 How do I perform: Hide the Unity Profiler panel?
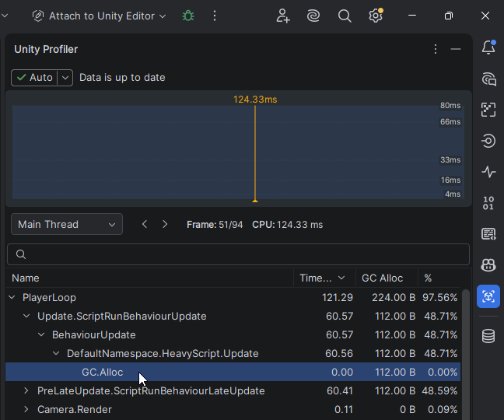pos(456,49)
